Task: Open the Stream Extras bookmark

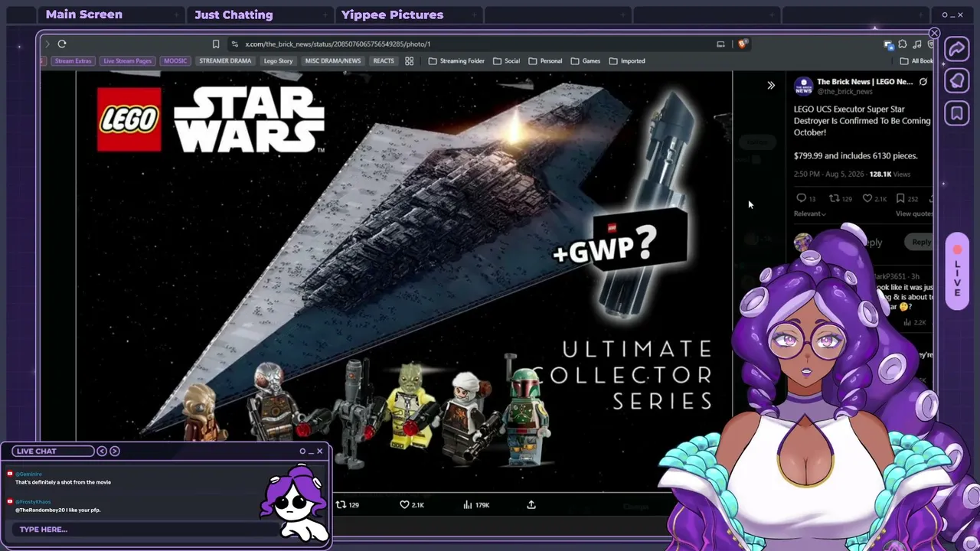Action: click(73, 61)
